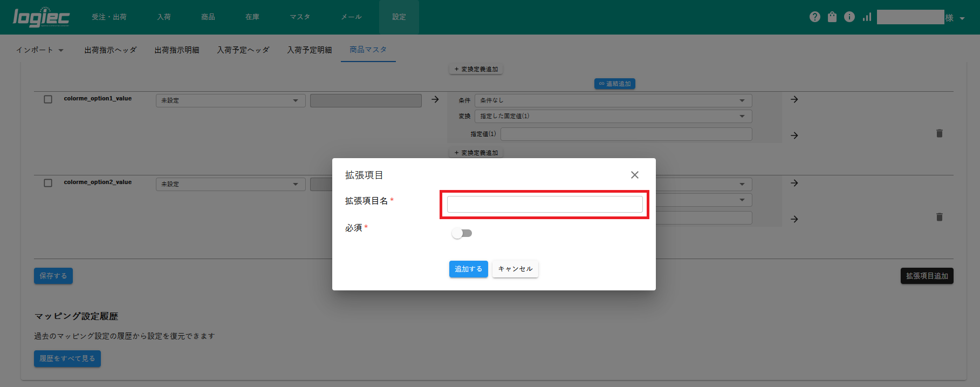Click the arrow right of 条件 dropdown
This screenshot has width=980, height=387.
click(794, 100)
